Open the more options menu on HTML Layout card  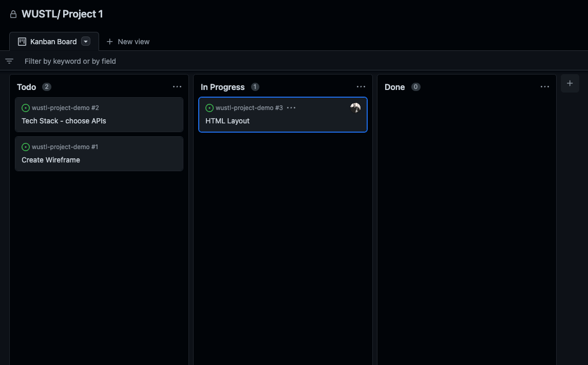tap(291, 108)
